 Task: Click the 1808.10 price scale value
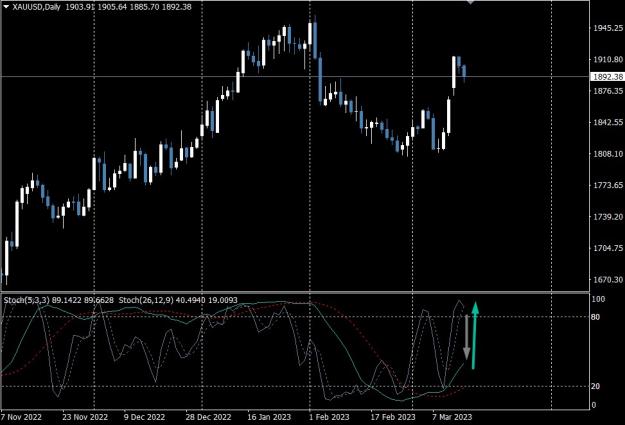[608, 154]
